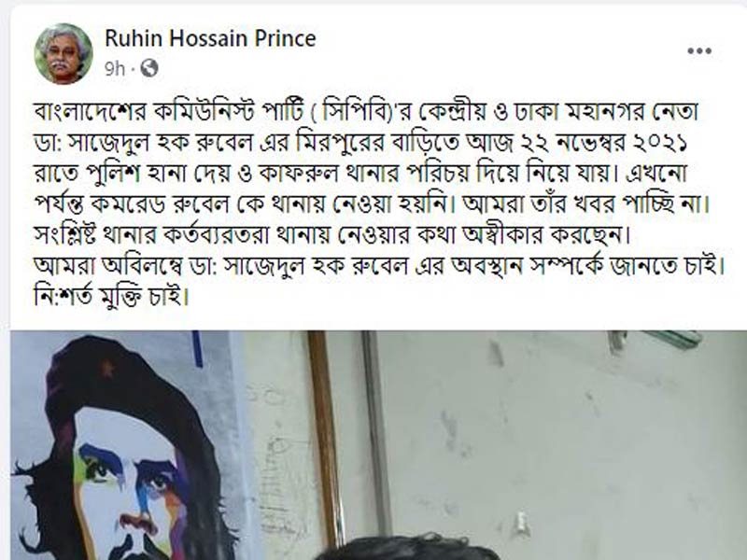Open the Ruhin Hossain Prince name link
Viewport: 747px width, 560px height.
pyautogui.click(x=210, y=38)
